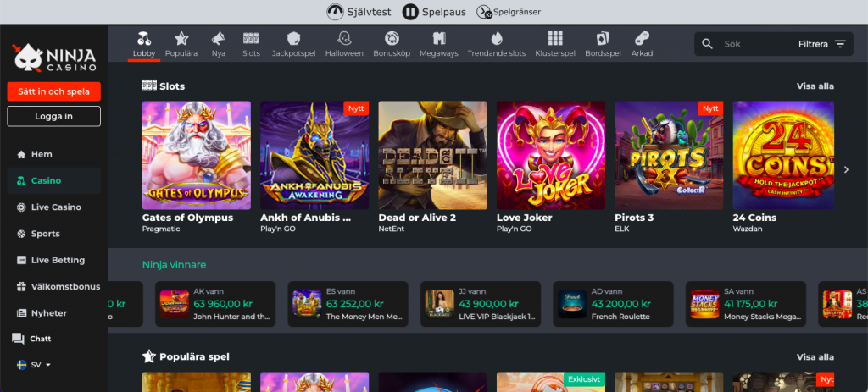The image size is (868, 392).
Task: Click the Logga in button
Action: point(53,117)
